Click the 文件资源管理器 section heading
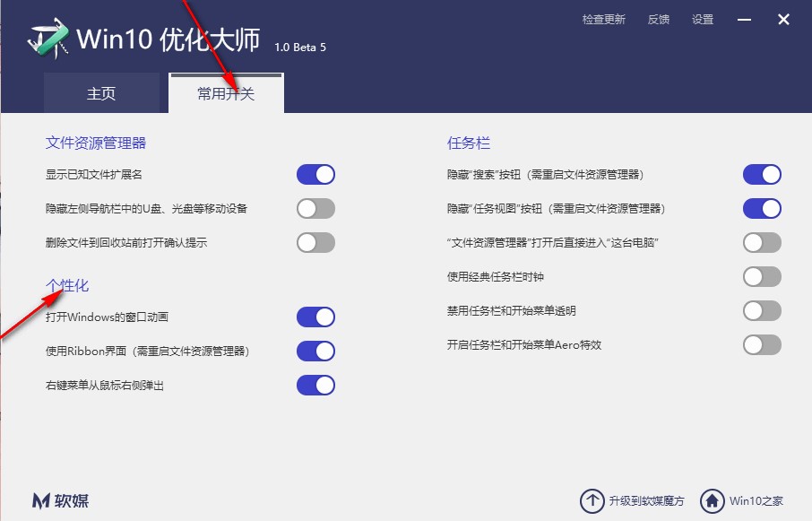812x521 pixels. [x=96, y=143]
